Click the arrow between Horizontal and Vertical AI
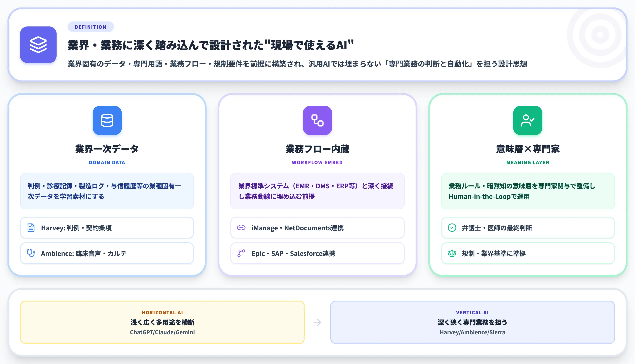Viewport: 635px width, 364px height. 317,322
